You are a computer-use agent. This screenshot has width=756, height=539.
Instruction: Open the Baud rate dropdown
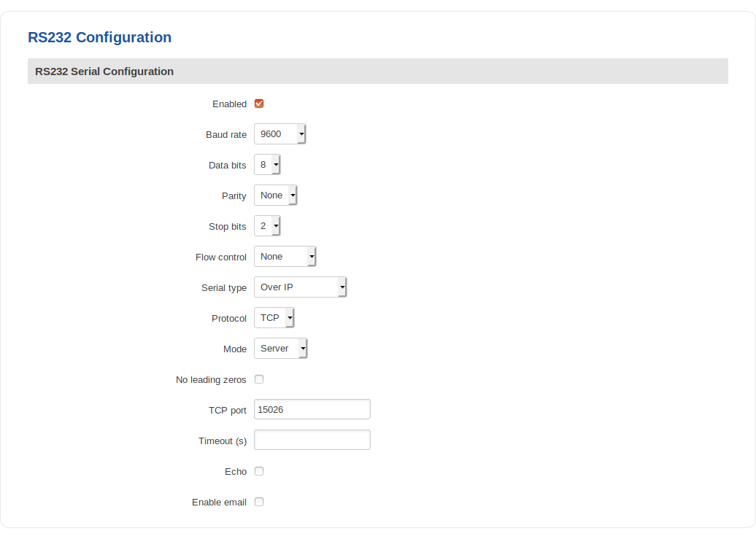[279, 134]
